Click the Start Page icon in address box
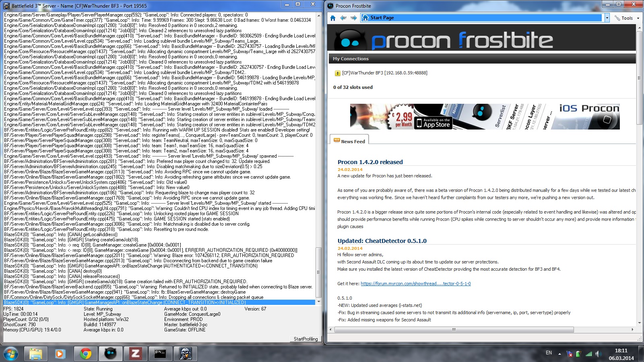This screenshot has height=362, width=644. tap(365, 18)
